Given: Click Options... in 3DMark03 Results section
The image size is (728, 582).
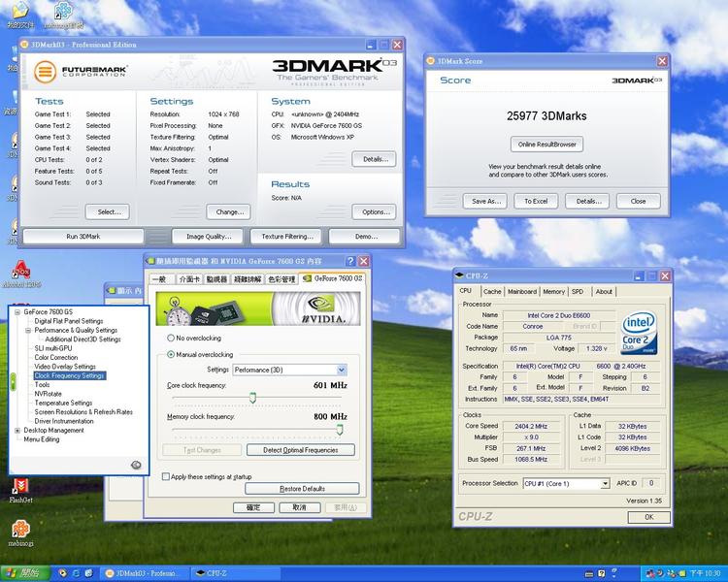Looking at the screenshot, I should (375, 211).
